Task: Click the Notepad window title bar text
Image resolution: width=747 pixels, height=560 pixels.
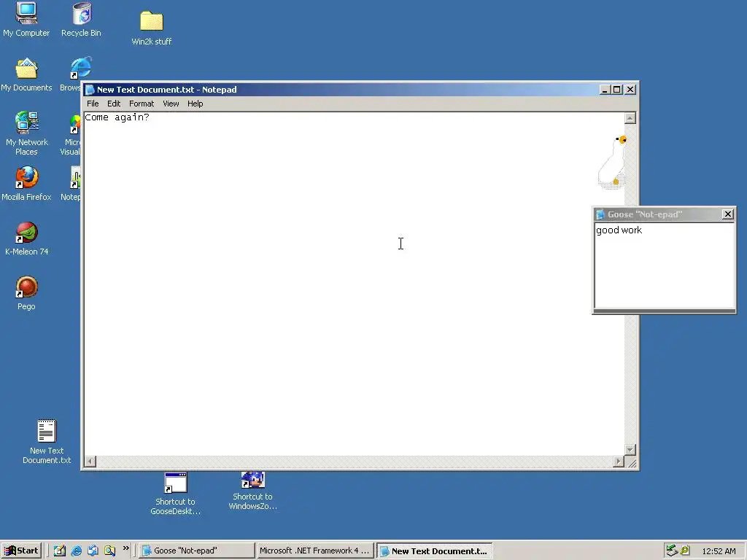Action: (167, 90)
